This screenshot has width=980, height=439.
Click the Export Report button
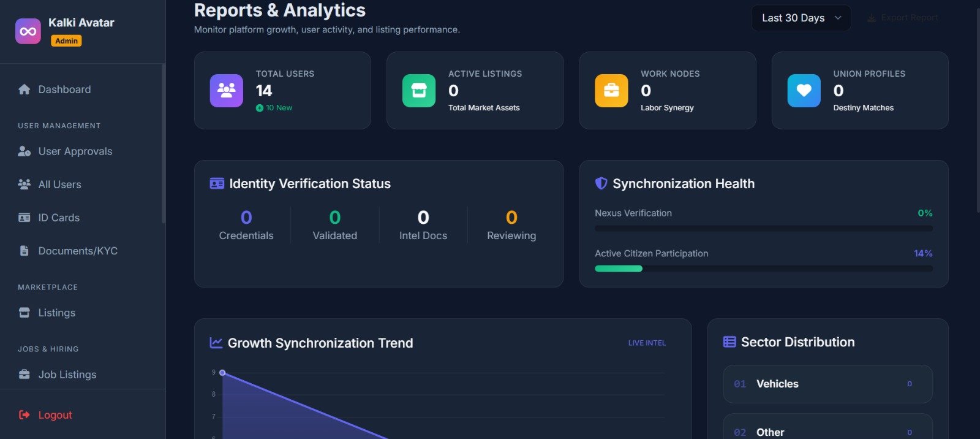point(903,18)
